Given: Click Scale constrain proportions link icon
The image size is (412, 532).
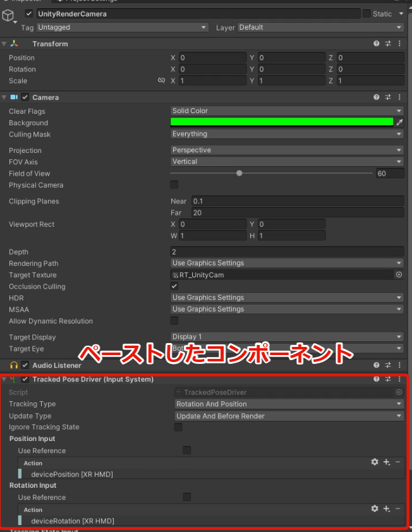Looking at the screenshot, I should (161, 81).
